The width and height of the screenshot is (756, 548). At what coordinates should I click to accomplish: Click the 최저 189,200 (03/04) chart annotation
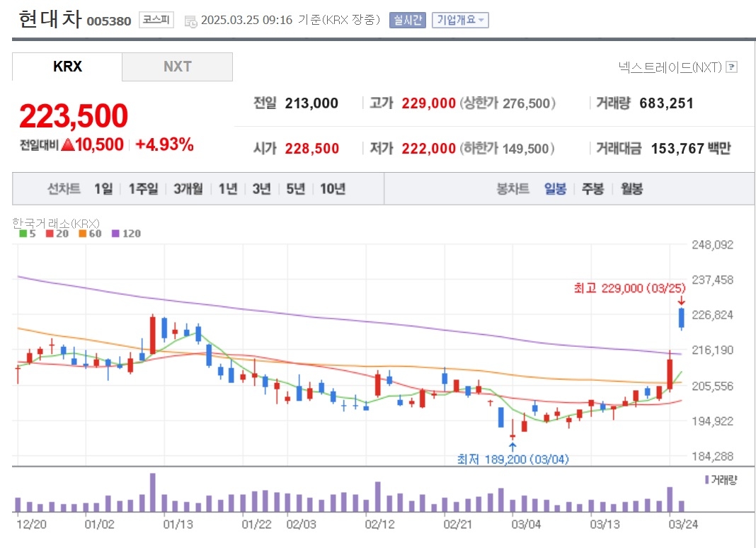tap(513, 459)
